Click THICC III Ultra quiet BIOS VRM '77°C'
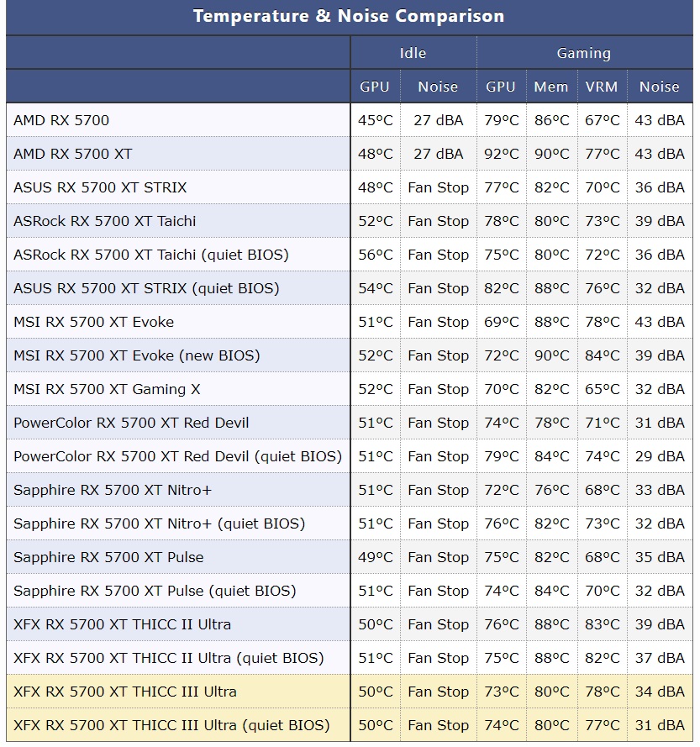Viewport: 700px width, 747px height. pyautogui.click(x=603, y=725)
